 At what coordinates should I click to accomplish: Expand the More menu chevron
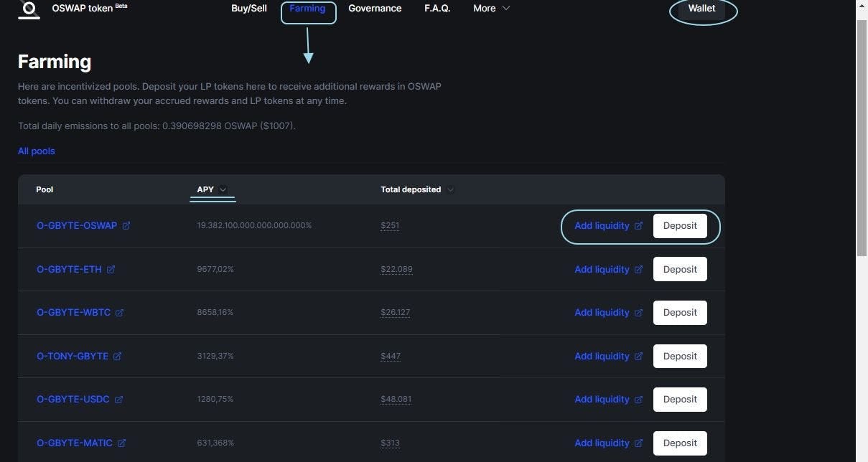pyautogui.click(x=505, y=9)
